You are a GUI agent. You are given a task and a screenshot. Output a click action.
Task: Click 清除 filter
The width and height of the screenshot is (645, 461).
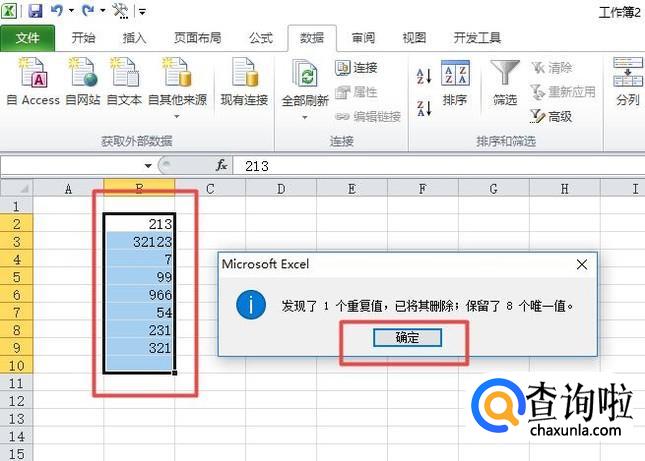tap(551, 67)
